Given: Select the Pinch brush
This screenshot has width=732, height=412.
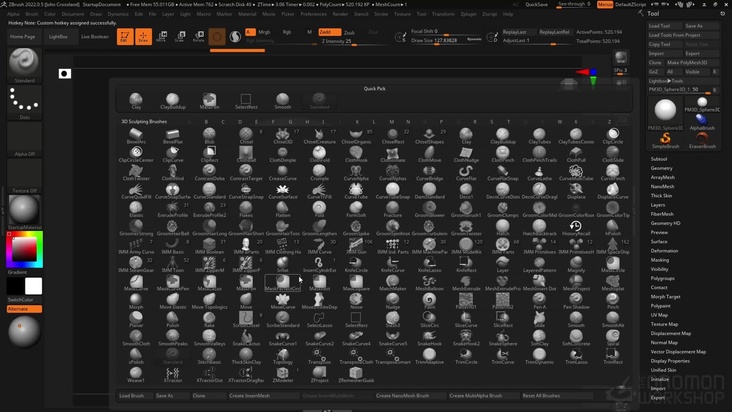Looking at the screenshot, I should [x=612, y=301].
